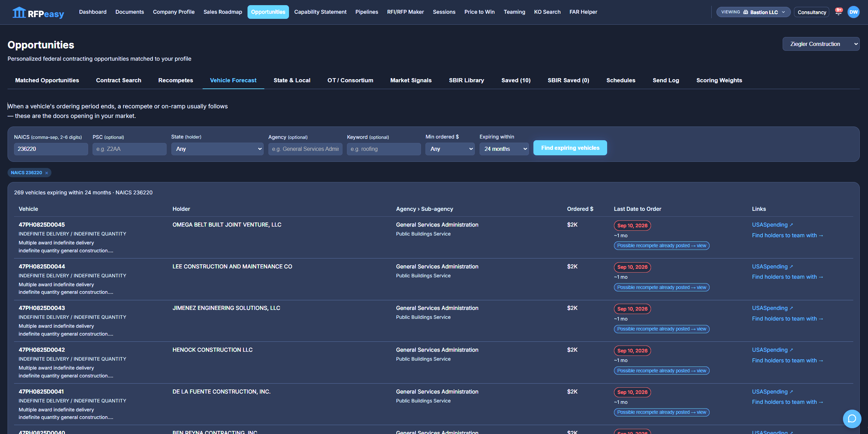Open the FAR Helper
Viewport: 868px width, 434px height.
pos(583,12)
